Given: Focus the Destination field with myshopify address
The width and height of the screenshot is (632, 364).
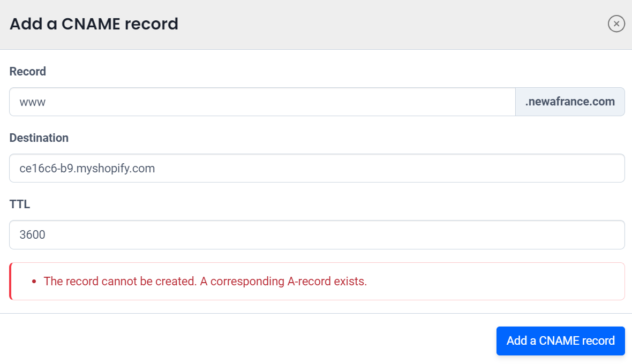Looking at the screenshot, I should pos(317,168).
